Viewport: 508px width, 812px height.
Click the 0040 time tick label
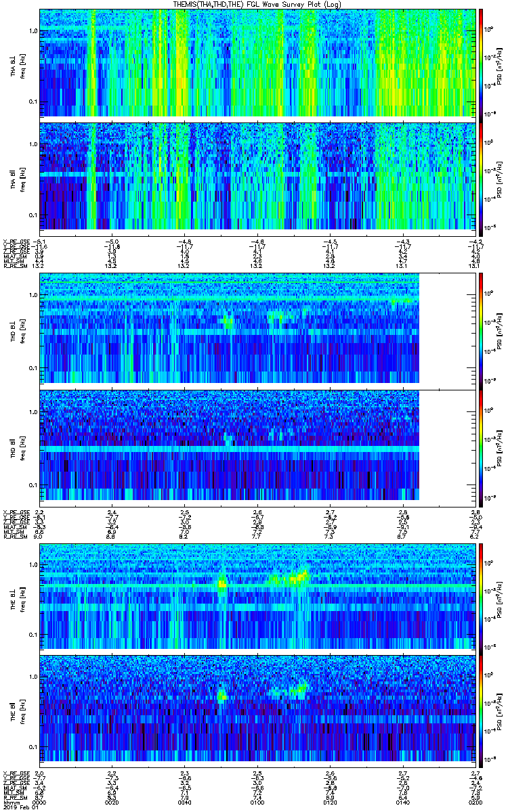(x=184, y=801)
